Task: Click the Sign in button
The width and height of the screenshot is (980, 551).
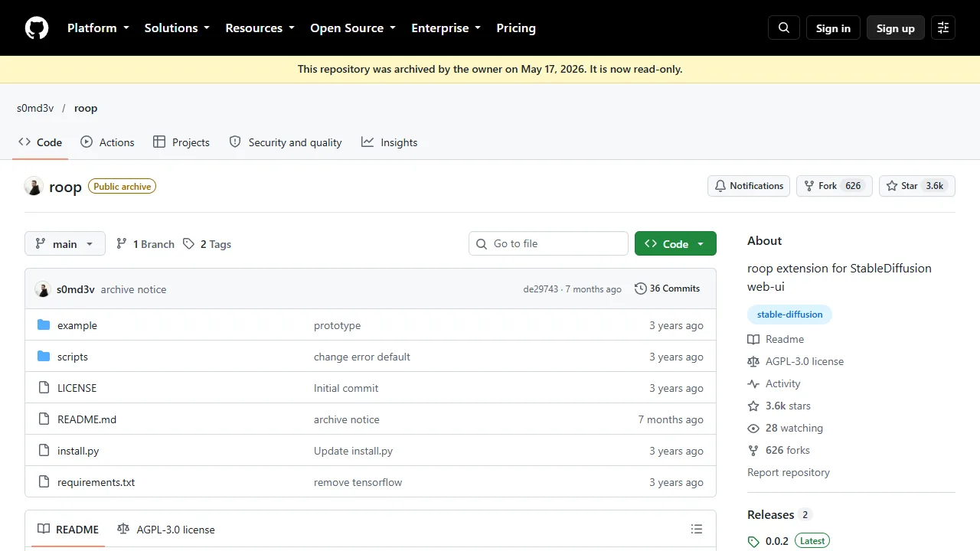Action: click(833, 28)
